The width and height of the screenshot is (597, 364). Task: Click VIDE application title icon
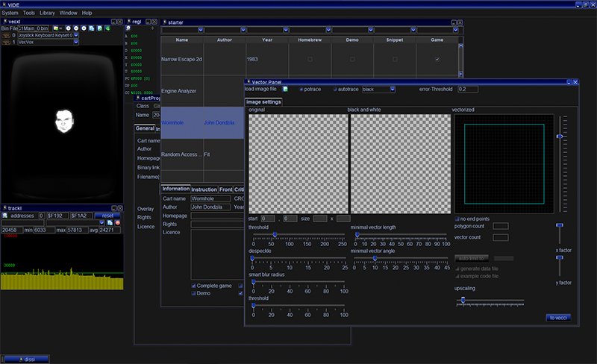4,4
